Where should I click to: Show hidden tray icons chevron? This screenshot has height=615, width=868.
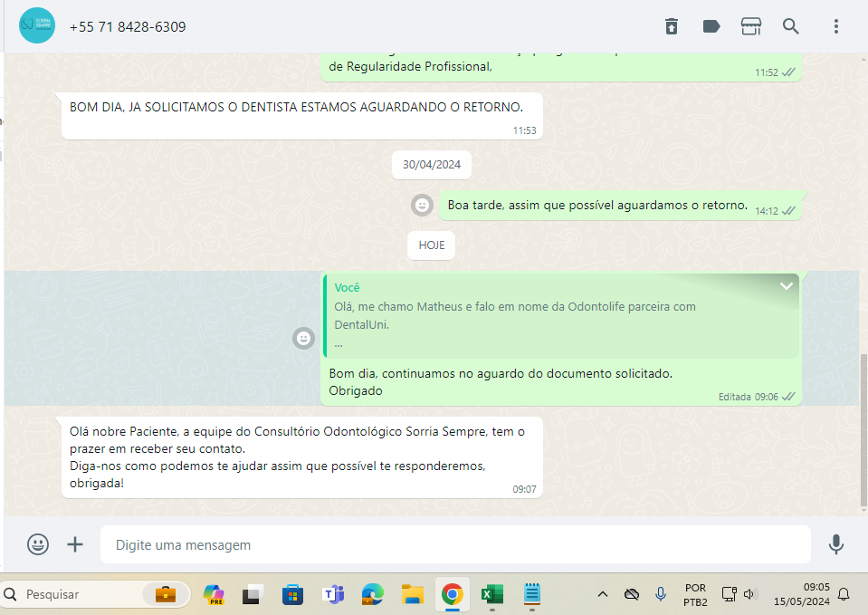603,594
